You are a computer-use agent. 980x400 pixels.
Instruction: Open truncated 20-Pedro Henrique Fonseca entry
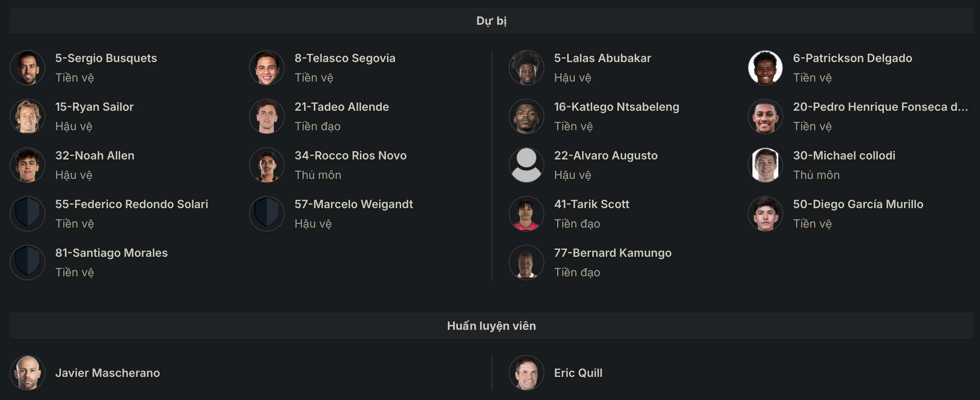[x=880, y=107]
